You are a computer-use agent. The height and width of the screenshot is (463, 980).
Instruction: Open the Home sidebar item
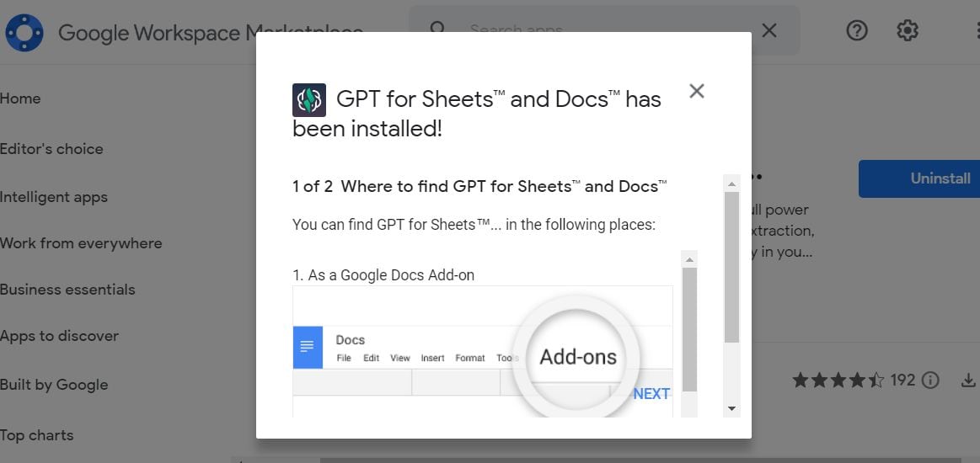20,98
